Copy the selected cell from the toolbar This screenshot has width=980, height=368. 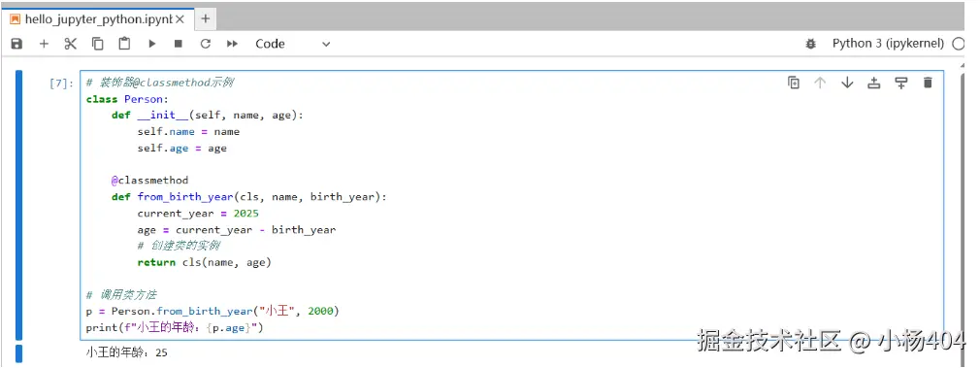pos(97,44)
